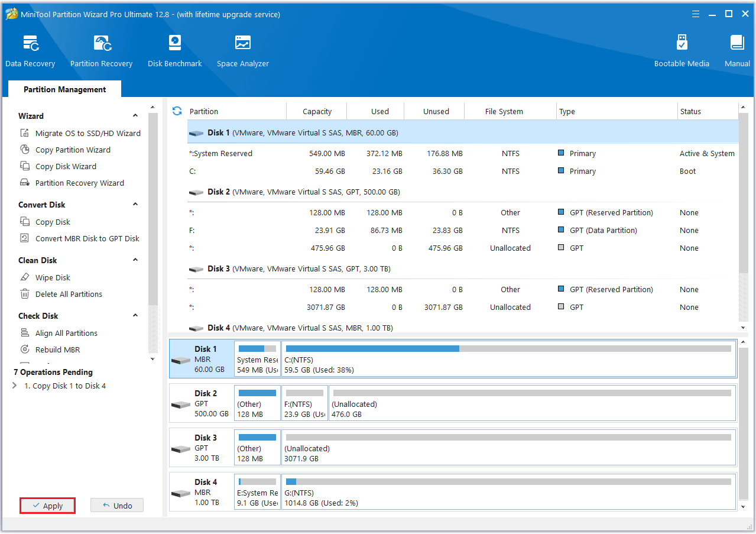Open the window hamburger menu
Screen dimensions: 756x534
(695, 14)
